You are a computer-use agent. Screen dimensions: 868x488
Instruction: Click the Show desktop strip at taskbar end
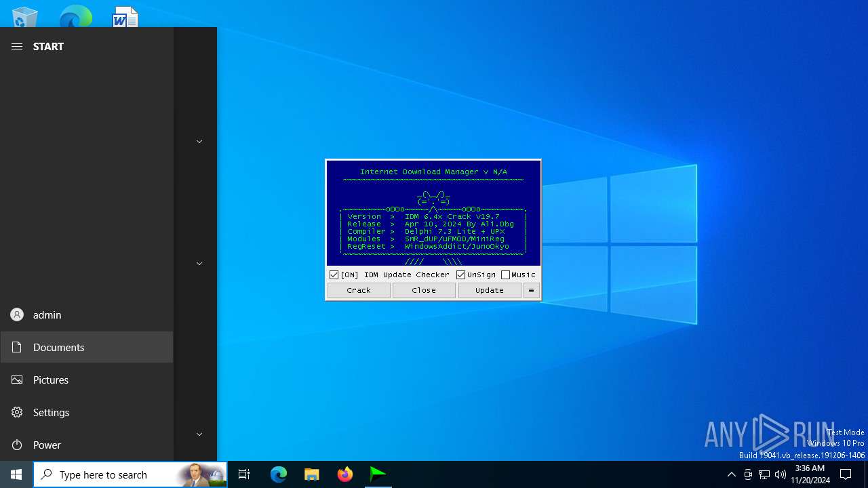pyautogui.click(x=866, y=474)
